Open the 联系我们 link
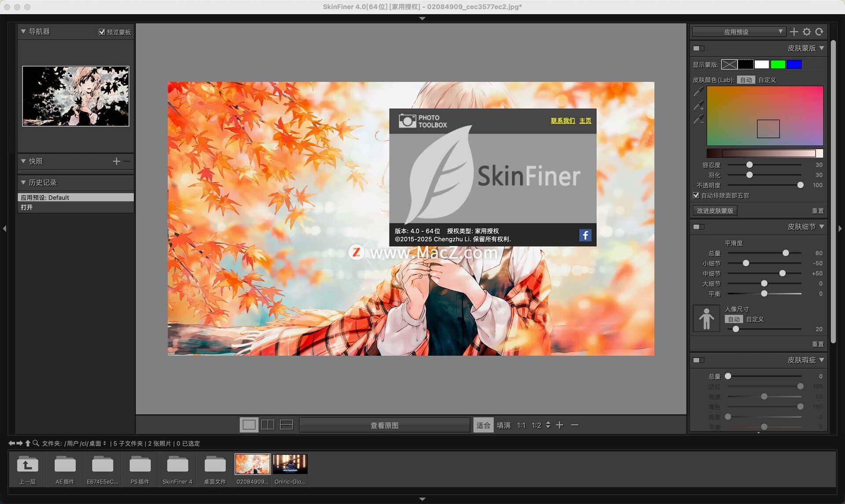 (562, 121)
